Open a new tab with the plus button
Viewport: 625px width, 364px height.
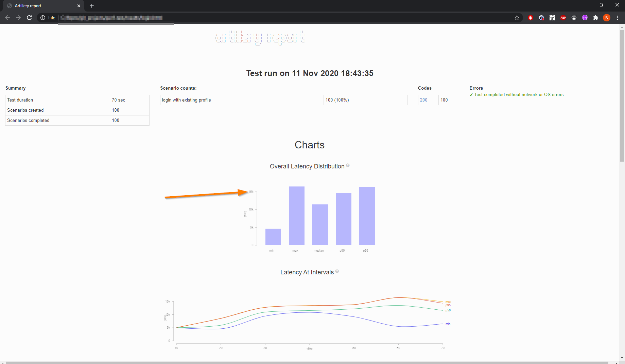pos(91,5)
